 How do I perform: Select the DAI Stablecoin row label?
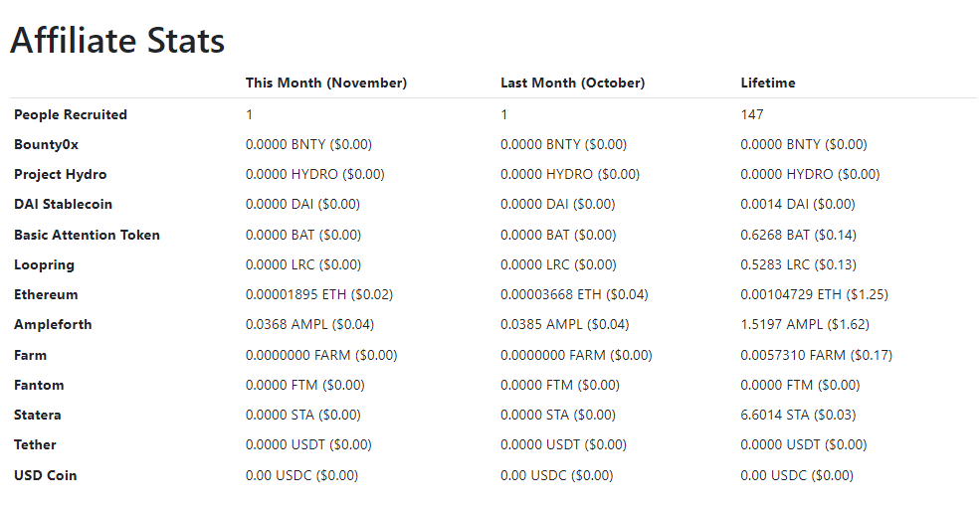[63, 204]
